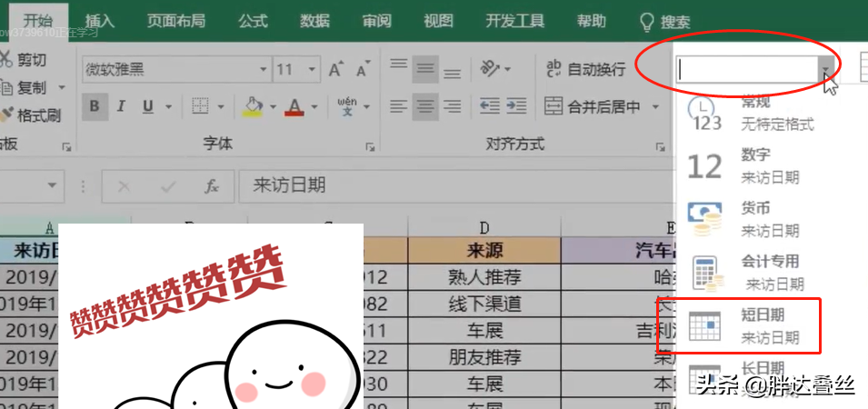Viewport: 868px width, 409px height.
Task: Click the 合并后居中 merge button
Action: [x=593, y=106]
